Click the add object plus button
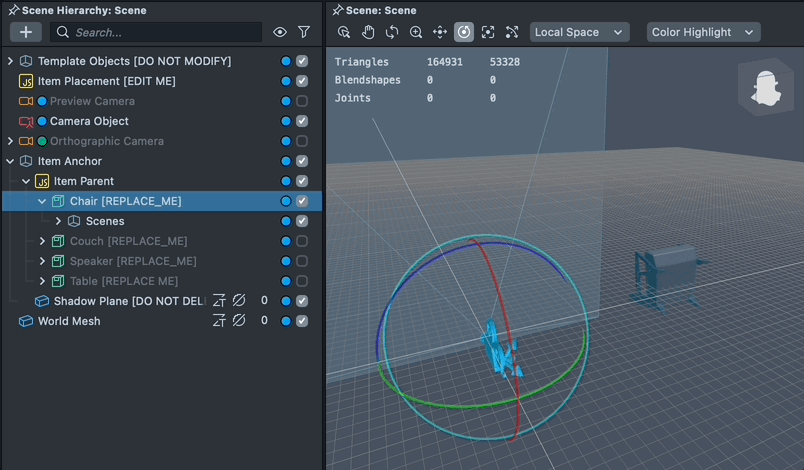The width and height of the screenshot is (804, 470). tap(26, 32)
